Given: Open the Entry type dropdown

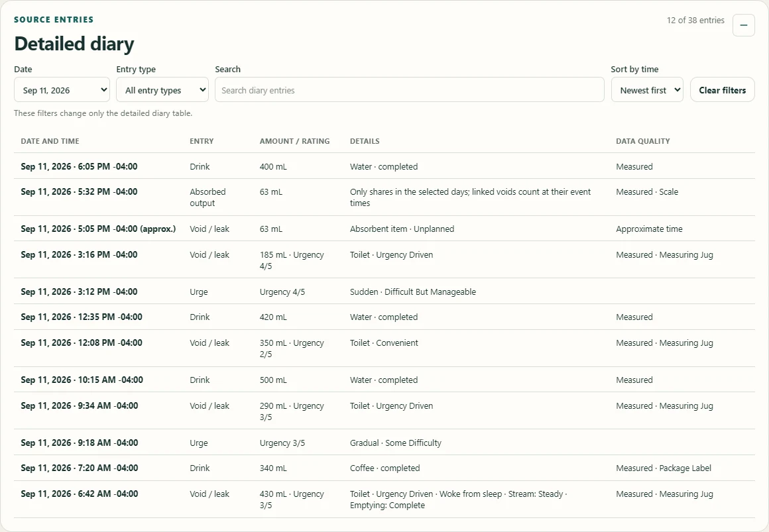Looking at the screenshot, I should [162, 89].
